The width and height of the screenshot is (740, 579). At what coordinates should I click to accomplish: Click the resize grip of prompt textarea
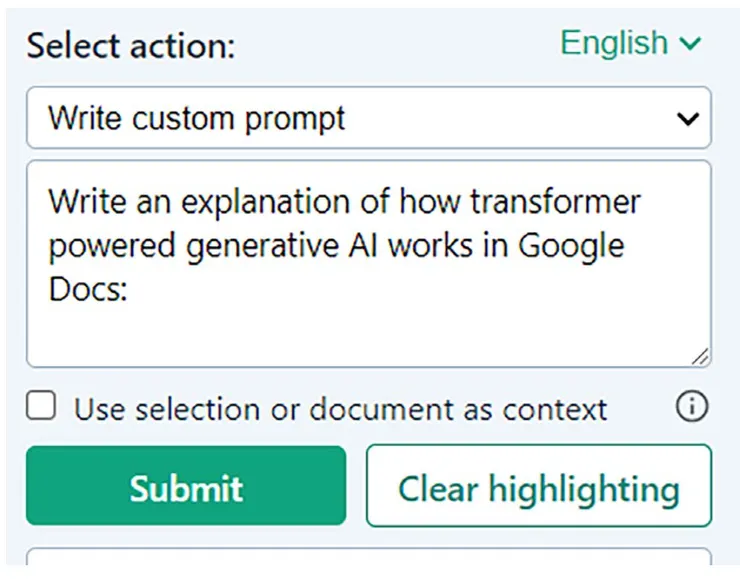tap(701, 357)
